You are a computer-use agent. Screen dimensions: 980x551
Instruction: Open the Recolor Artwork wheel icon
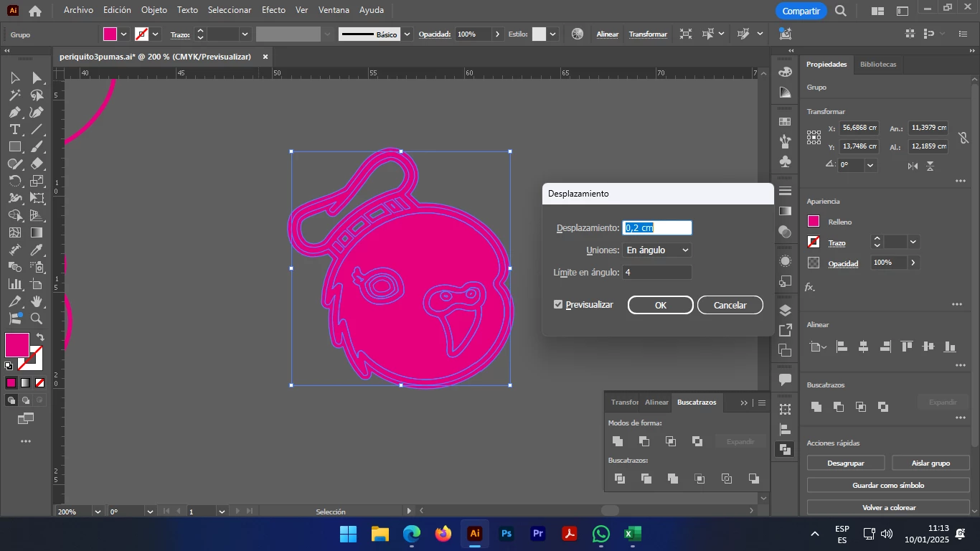pos(578,34)
